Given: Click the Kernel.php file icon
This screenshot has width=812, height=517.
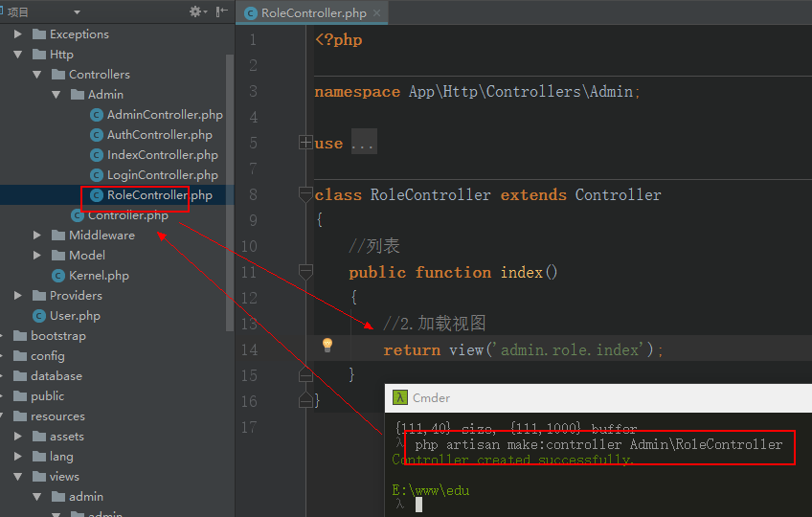Looking at the screenshot, I should pyautogui.click(x=57, y=276).
